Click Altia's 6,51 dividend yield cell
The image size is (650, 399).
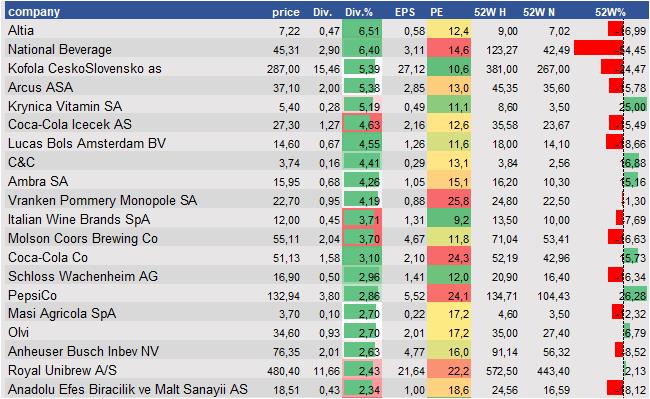[362, 30]
